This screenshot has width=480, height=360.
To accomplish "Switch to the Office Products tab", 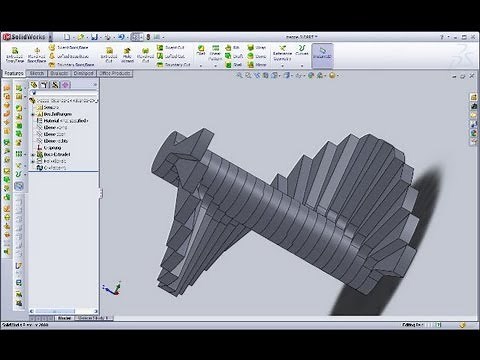I will (115, 73).
